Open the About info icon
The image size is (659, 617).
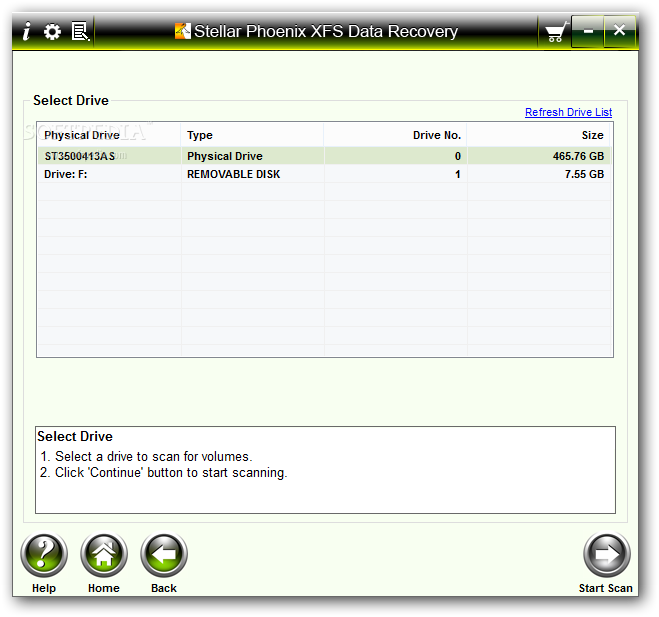coord(26,32)
